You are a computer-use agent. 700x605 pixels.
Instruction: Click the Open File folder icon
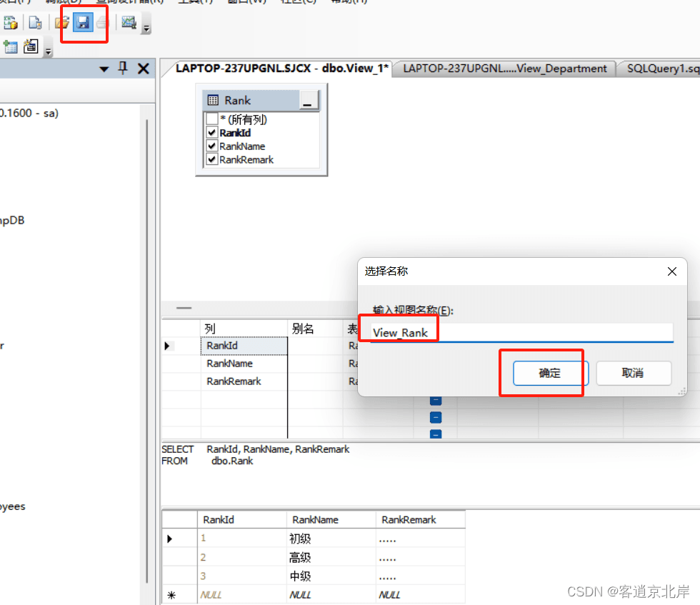[x=62, y=22]
